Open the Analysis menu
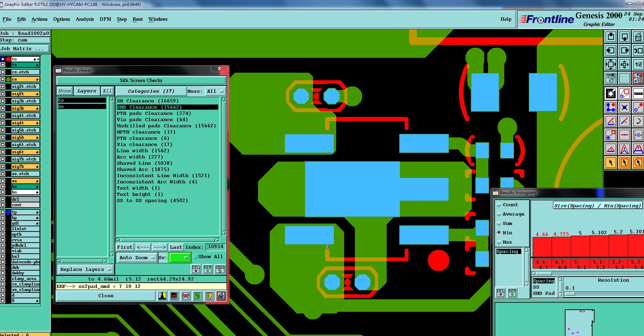 (85, 19)
